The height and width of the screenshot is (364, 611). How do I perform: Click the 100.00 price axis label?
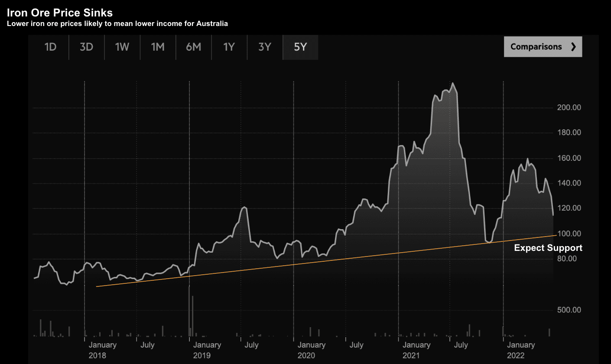(569, 234)
